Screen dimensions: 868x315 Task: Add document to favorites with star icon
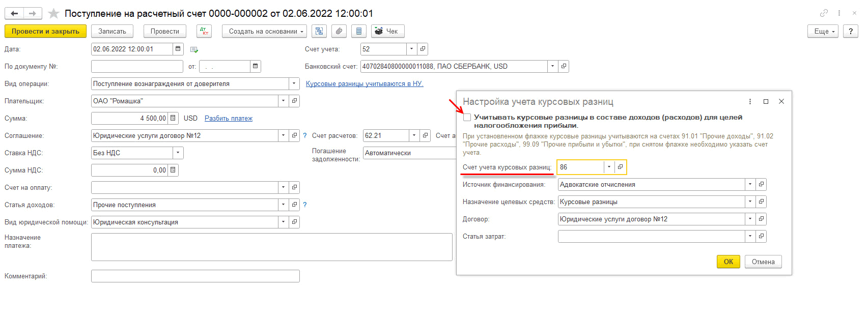tap(53, 14)
